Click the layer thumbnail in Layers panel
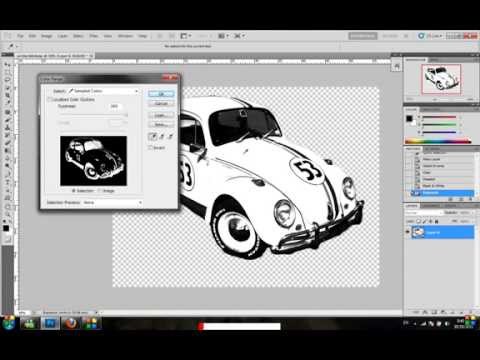480x360 pixels. point(418,232)
